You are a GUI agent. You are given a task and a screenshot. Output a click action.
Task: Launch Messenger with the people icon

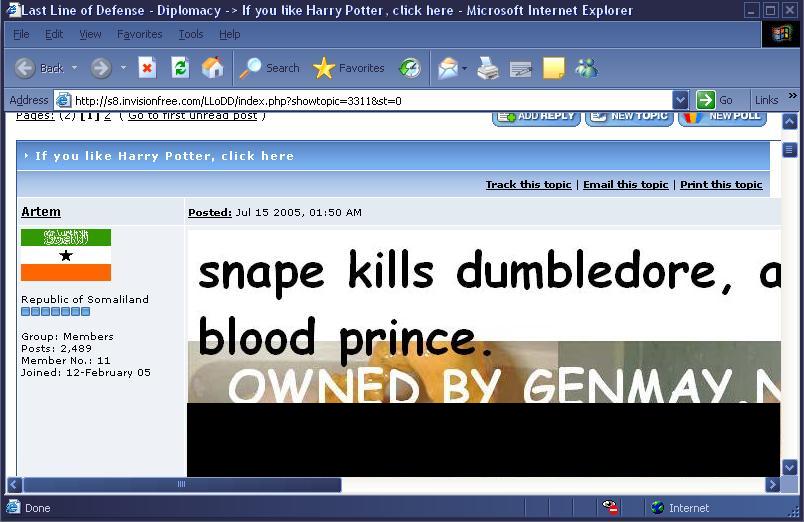(587, 68)
